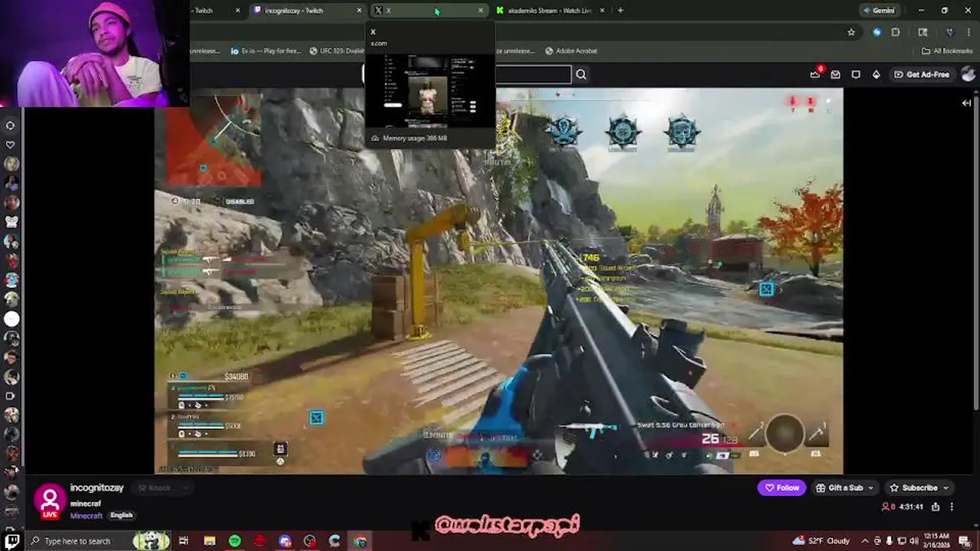Open the Twitch whispers chat icon
This screenshot has height=551, width=980.
coord(856,74)
